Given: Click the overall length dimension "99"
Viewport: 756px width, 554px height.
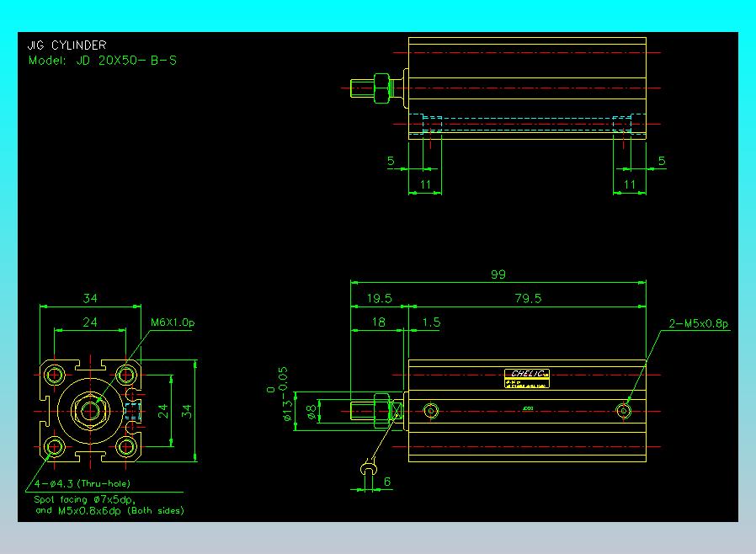Looking at the screenshot, I should coord(498,274).
